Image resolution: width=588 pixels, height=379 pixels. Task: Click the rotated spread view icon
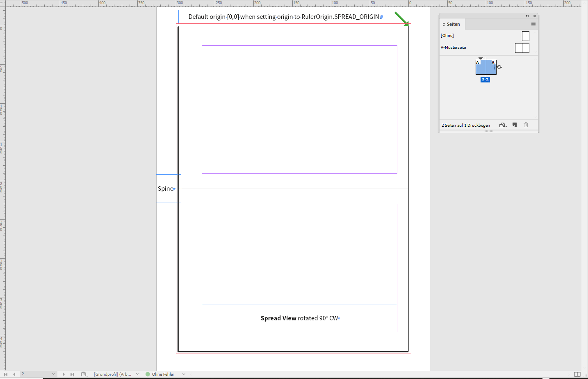(499, 67)
